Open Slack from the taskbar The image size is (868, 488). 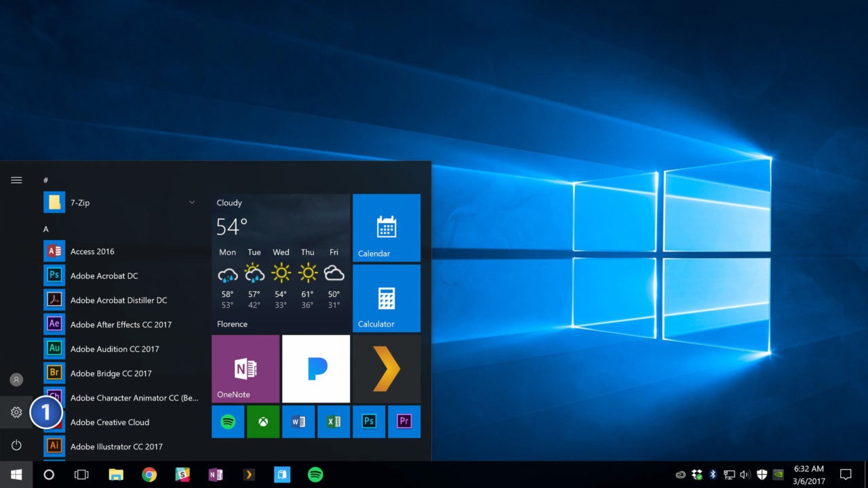coord(182,474)
